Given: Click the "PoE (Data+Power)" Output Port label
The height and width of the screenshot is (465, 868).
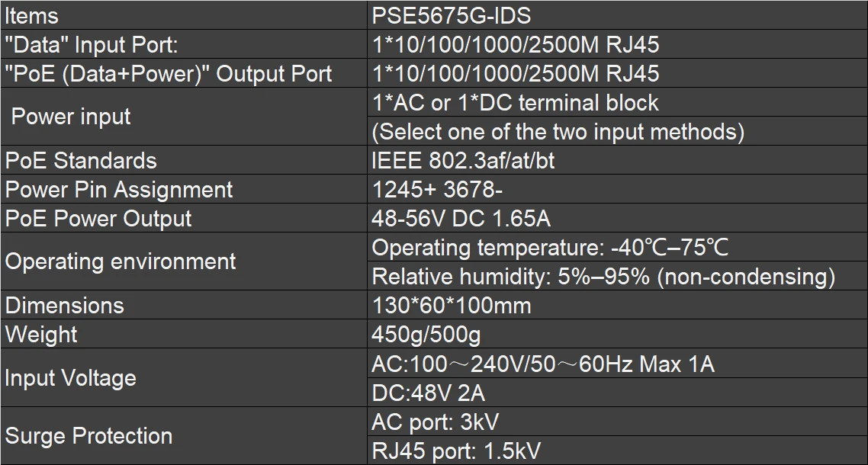Looking at the screenshot, I should click(x=169, y=74).
